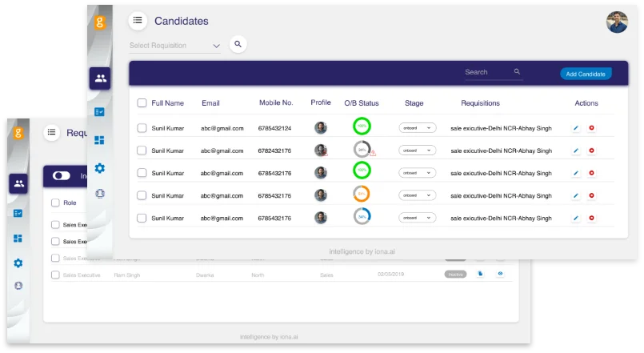Viewport: 644px width, 353px height.
Task: Delete candidate with mobile 6785432124
Action: pyautogui.click(x=591, y=128)
